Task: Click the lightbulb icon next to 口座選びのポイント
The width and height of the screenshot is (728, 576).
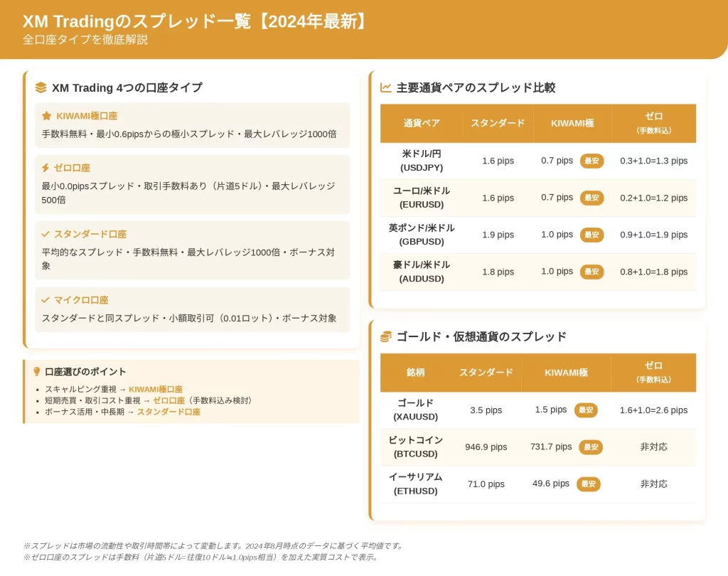Action: coord(37,372)
